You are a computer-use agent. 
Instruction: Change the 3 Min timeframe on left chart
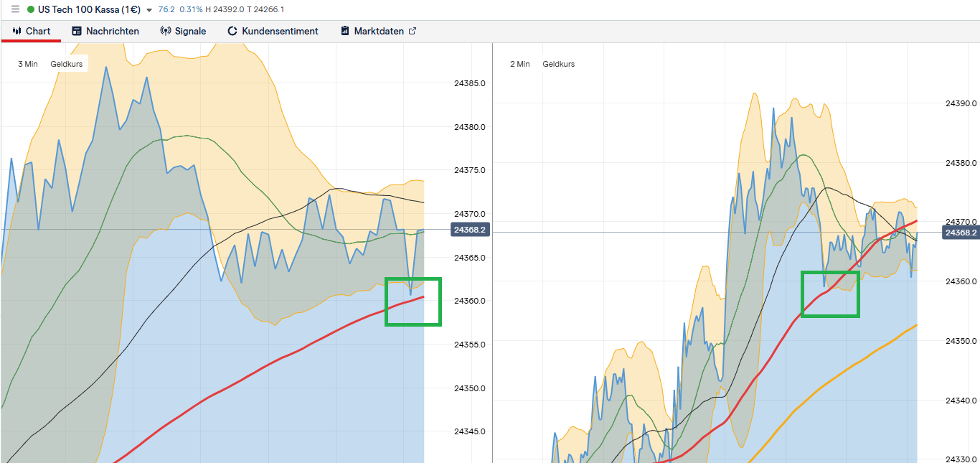point(28,64)
